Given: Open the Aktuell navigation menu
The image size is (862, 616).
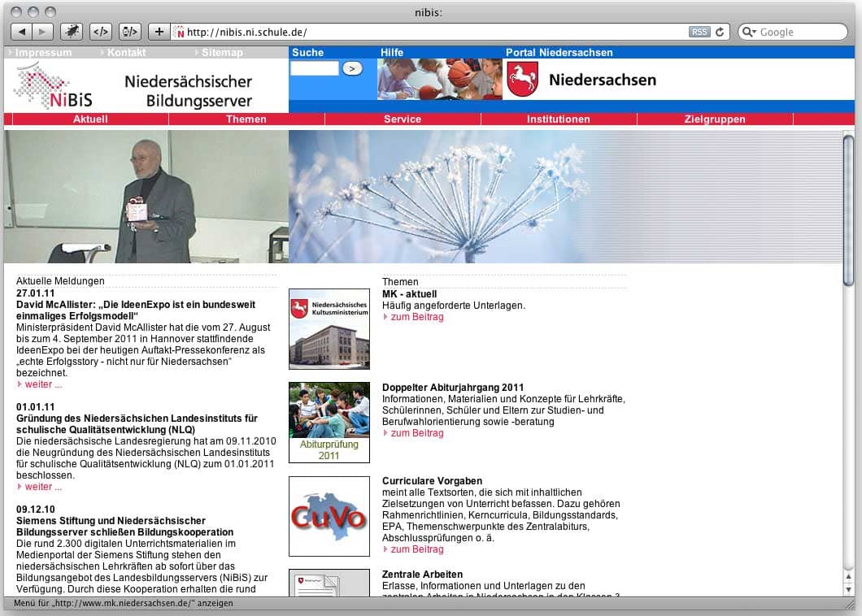Looking at the screenshot, I should [x=90, y=119].
